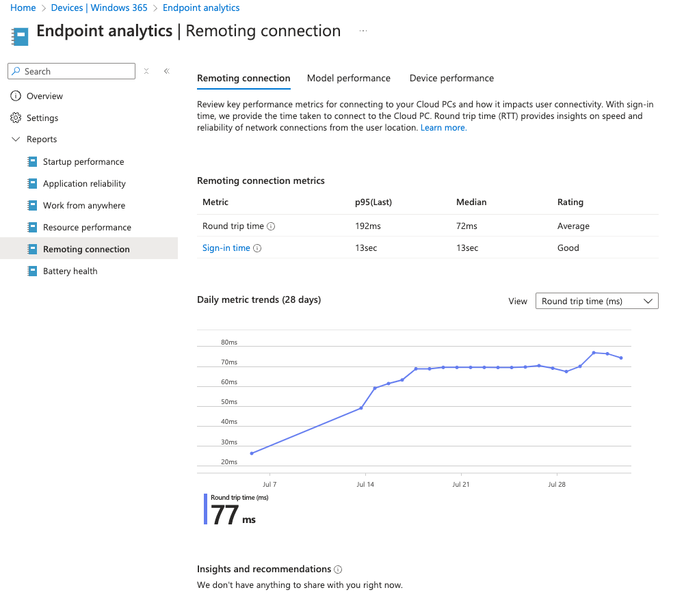
Task: Click the last data point on trend chart
Action: (621, 358)
